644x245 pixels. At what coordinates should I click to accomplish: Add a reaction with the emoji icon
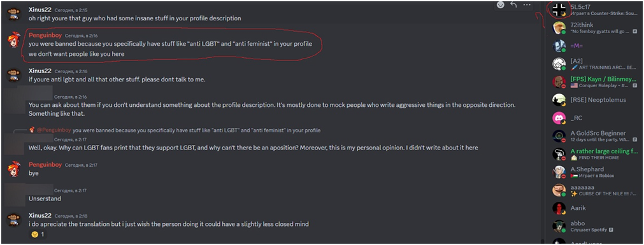(500, 5)
